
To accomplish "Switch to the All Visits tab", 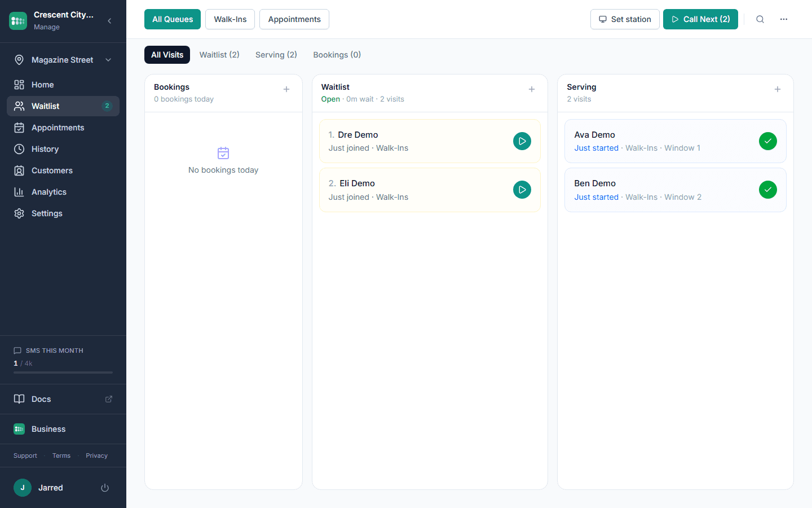I will (167, 55).
